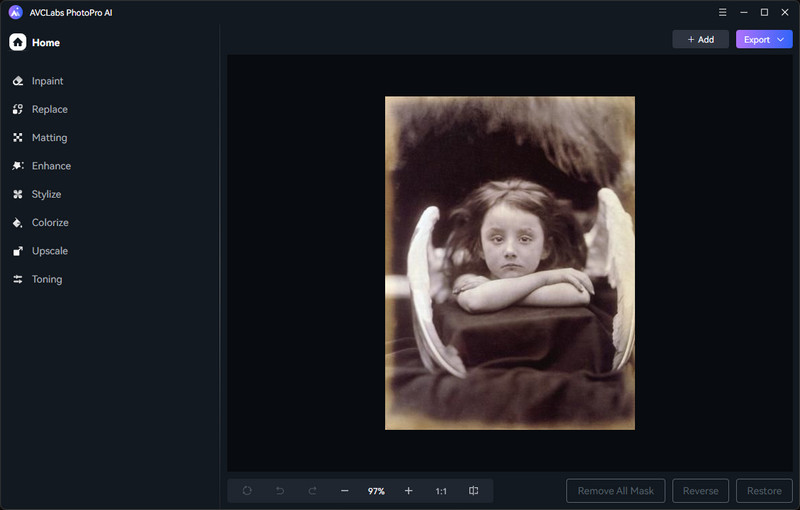Open the Enhance menu item
The height and width of the screenshot is (510, 800).
[51, 166]
